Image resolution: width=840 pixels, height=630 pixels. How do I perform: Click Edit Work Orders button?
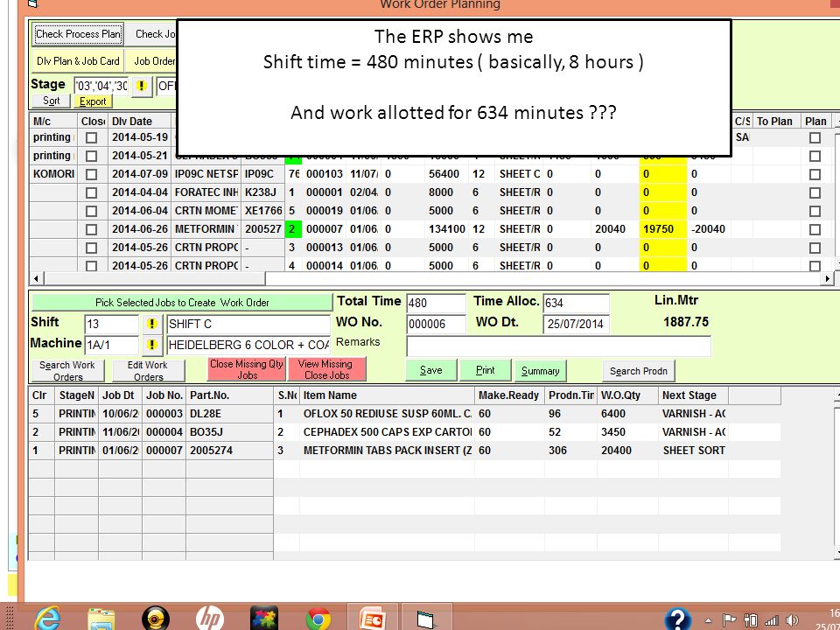click(x=149, y=371)
